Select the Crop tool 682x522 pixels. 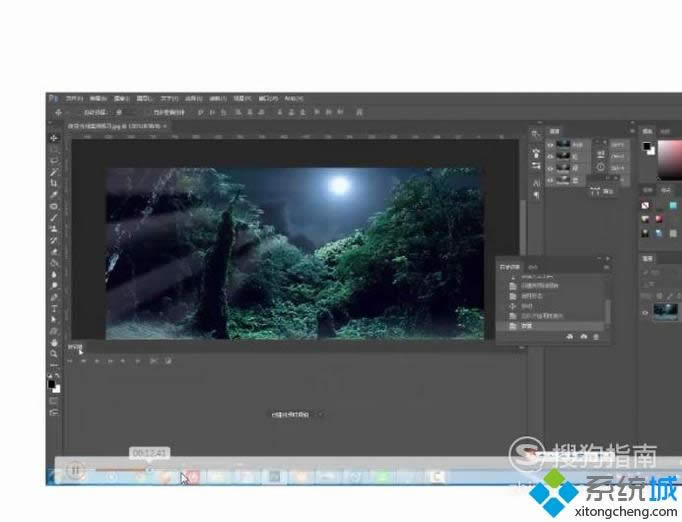(54, 184)
